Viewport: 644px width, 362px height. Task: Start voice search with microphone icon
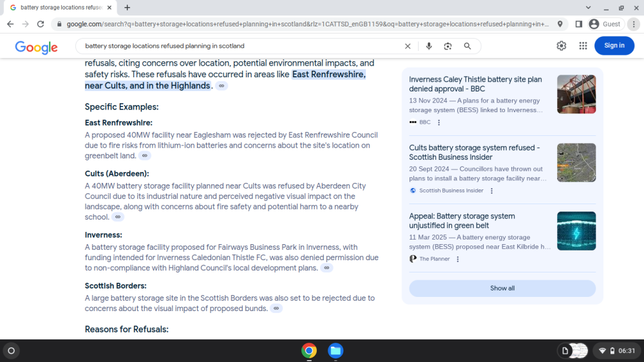click(429, 46)
